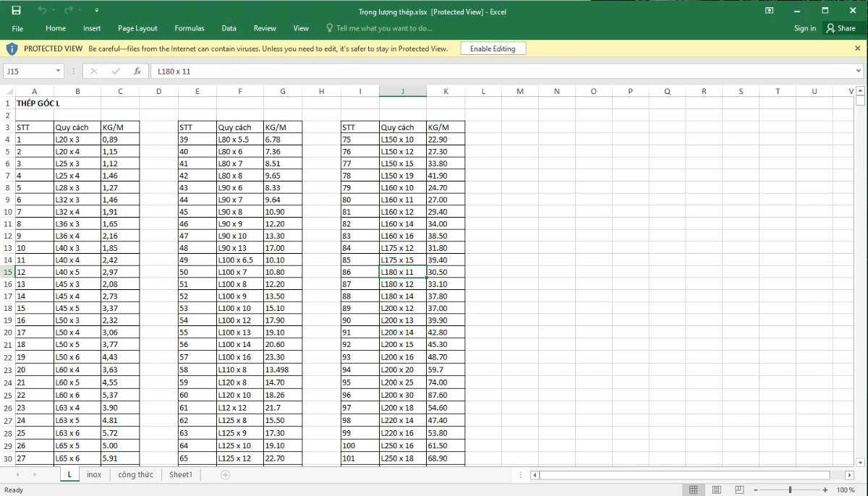The width and height of the screenshot is (868, 496).
Task: Select the L sheet tab
Action: 70,474
